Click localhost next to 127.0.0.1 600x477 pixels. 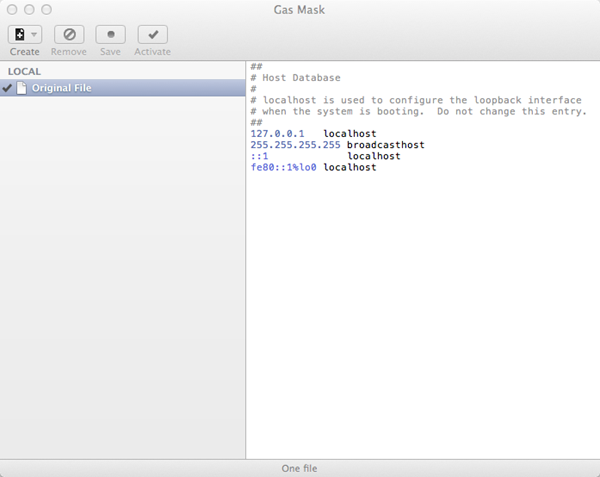(350, 133)
